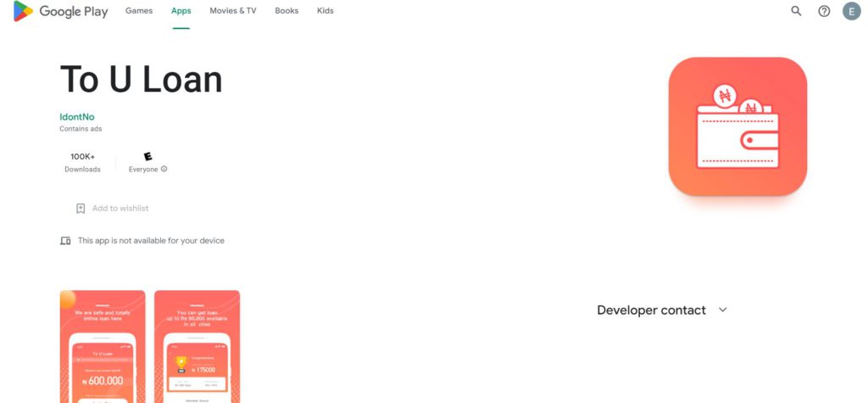Click 'This app is not available for your device'
Screen dimensions: 868x403
pos(151,241)
